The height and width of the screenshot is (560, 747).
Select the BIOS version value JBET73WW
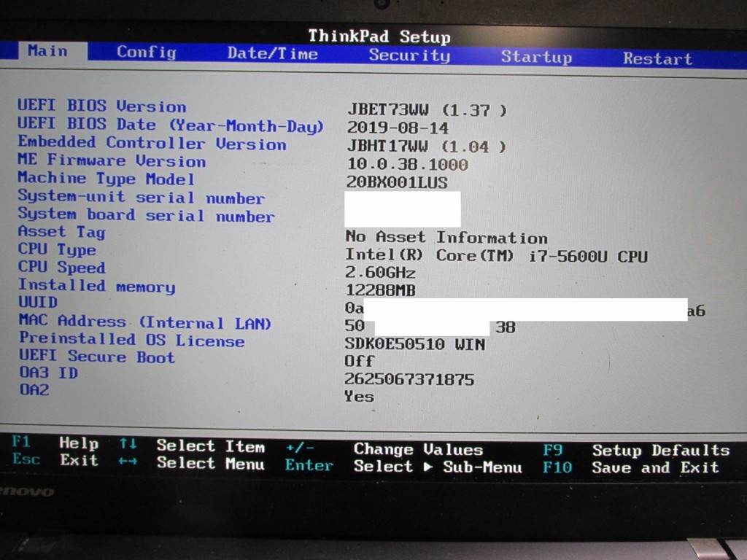pos(426,110)
